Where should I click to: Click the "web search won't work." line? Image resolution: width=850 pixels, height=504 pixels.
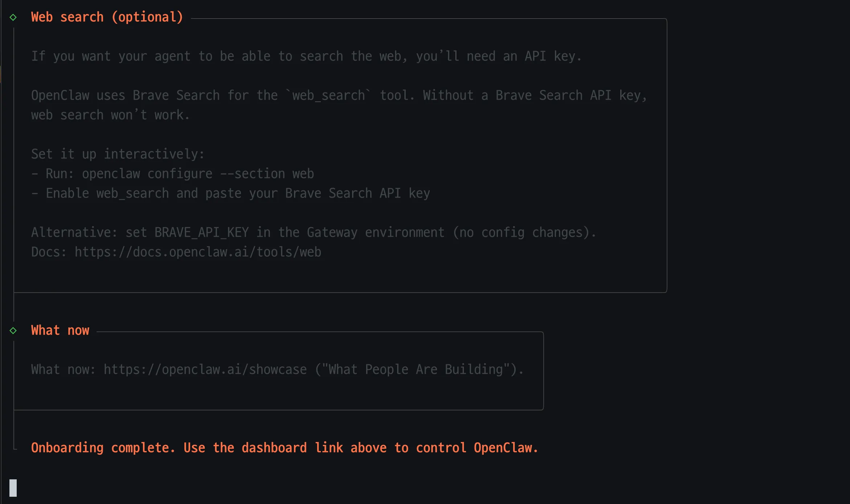(x=110, y=115)
